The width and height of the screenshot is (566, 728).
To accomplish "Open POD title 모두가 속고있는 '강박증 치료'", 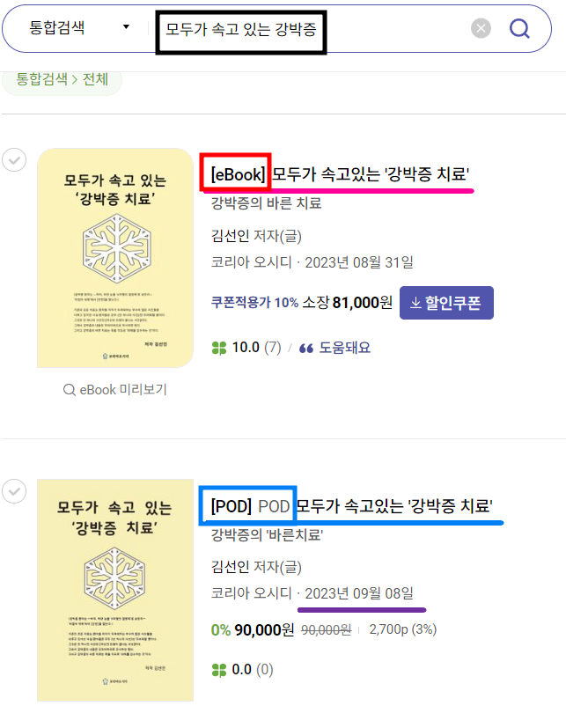I will [x=393, y=506].
